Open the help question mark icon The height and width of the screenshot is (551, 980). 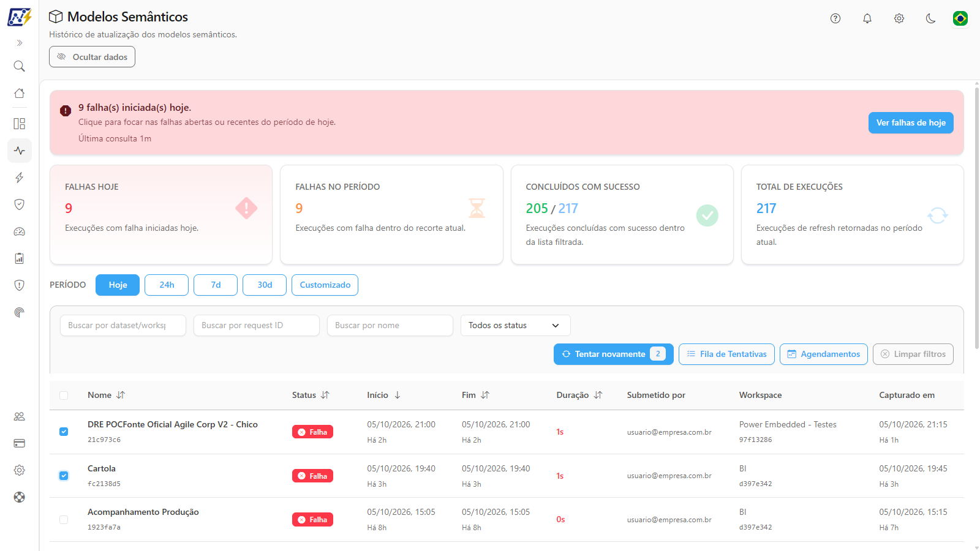[835, 18]
